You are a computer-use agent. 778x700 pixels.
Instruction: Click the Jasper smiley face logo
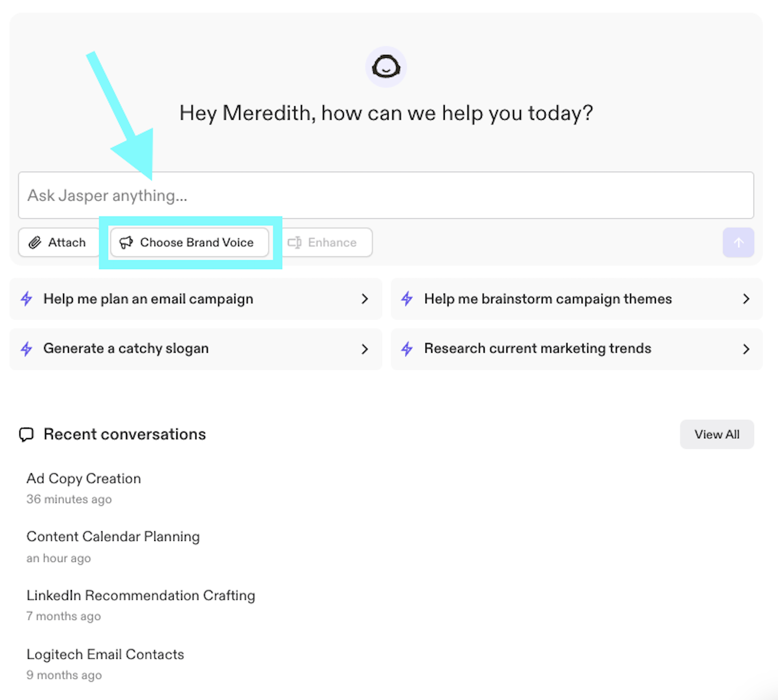[386, 67]
